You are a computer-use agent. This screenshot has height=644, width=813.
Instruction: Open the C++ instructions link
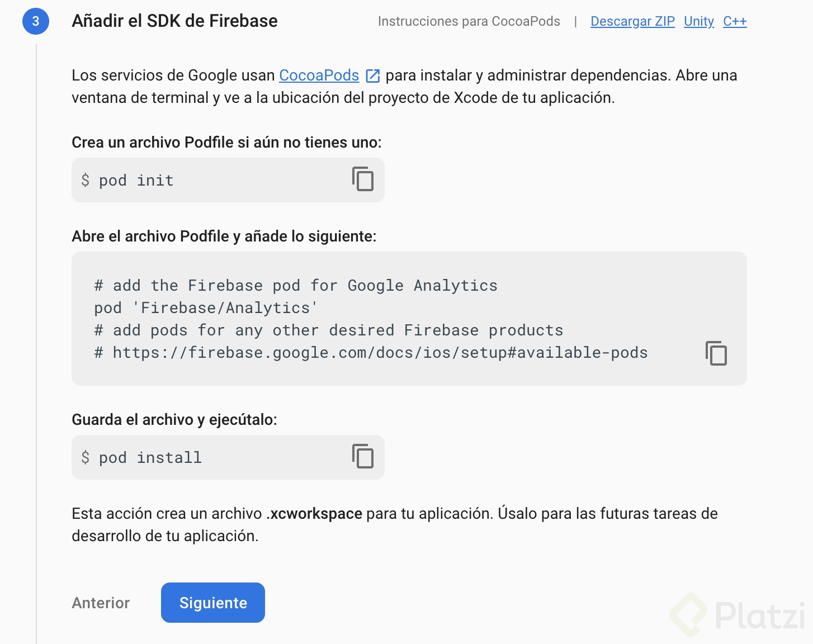735,21
